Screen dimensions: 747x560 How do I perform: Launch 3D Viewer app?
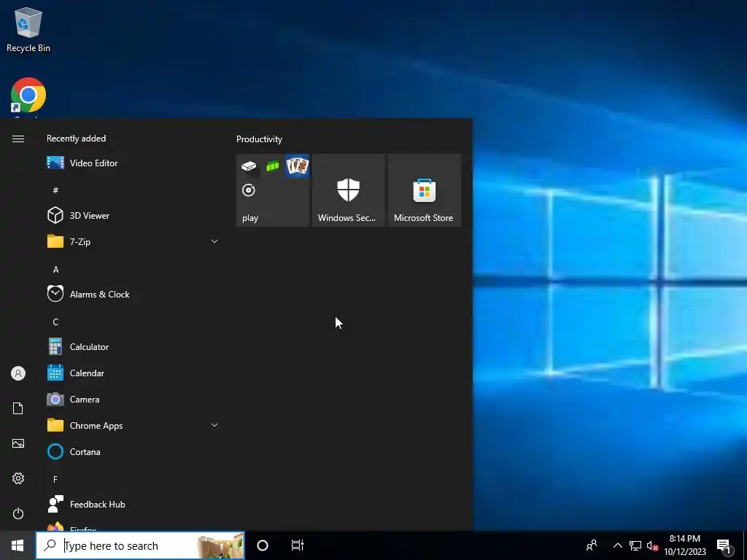point(133,215)
